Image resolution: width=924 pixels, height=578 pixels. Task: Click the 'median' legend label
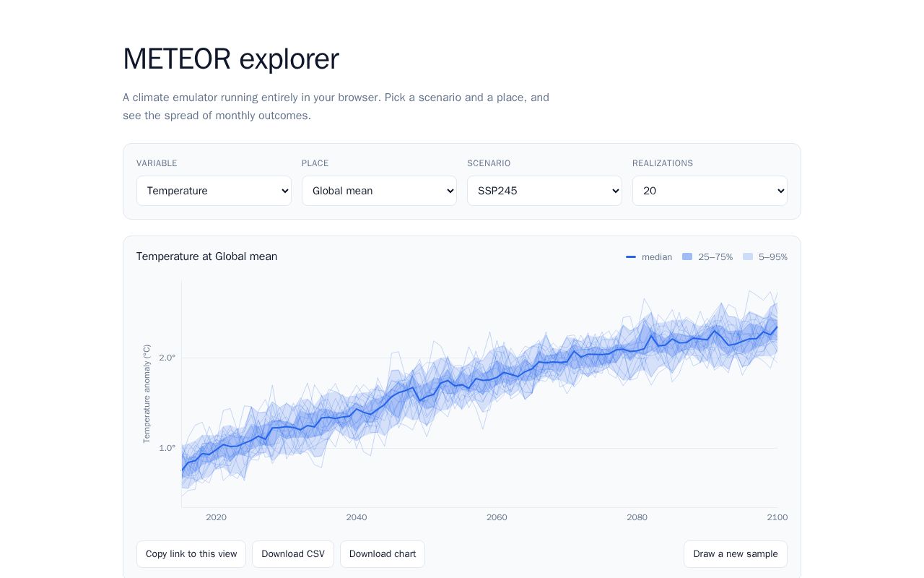[x=657, y=257]
